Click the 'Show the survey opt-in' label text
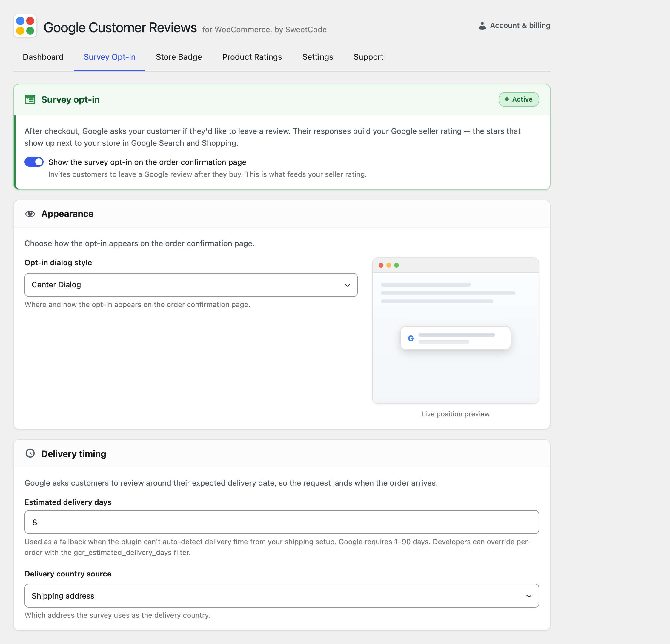The image size is (670, 644). (147, 162)
